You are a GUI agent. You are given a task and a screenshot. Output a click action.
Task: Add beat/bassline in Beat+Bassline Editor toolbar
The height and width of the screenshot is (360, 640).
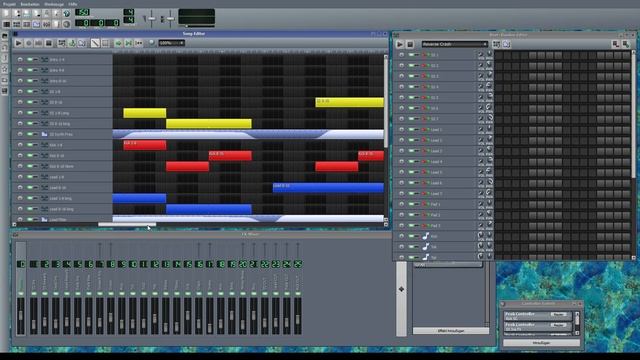[496, 44]
